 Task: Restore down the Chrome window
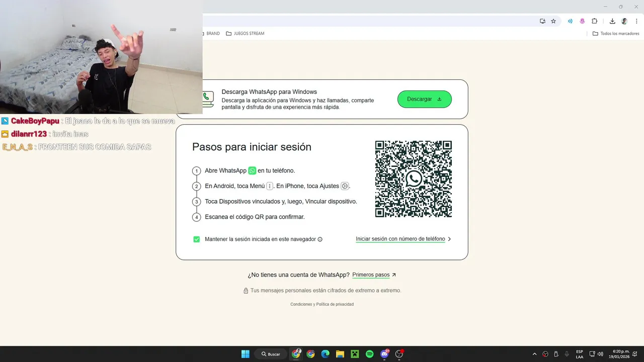tap(620, 7)
